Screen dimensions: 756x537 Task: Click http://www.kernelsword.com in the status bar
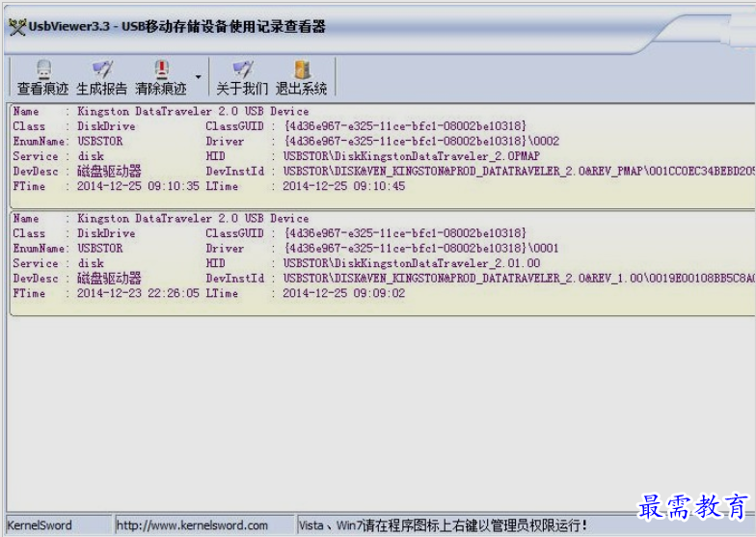click(192, 524)
